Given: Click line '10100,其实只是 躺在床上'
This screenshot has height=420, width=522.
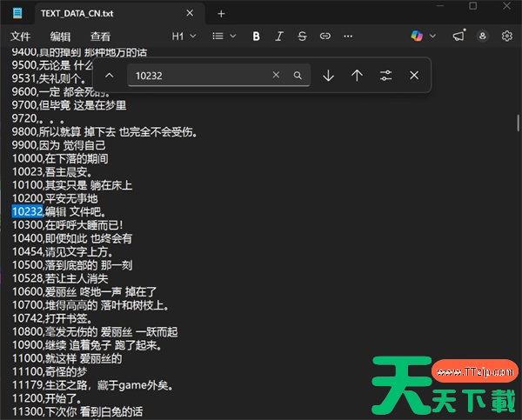Looking at the screenshot, I should tap(72, 185).
